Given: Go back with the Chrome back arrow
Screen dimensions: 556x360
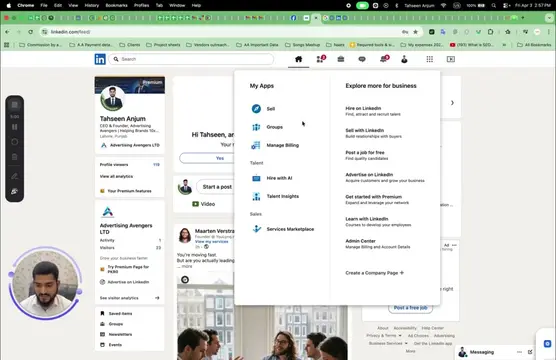Looking at the screenshot, I should pyautogui.click(x=7, y=32).
